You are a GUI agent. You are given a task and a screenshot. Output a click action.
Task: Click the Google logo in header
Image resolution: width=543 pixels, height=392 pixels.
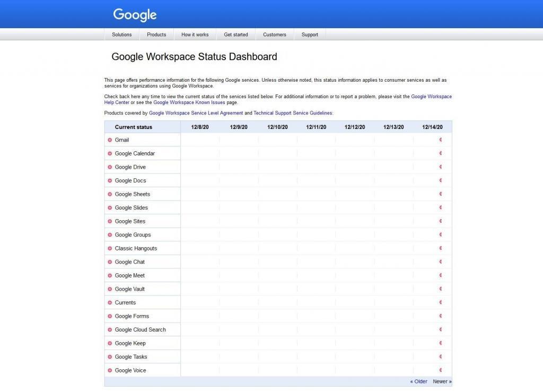pos(135,15)
